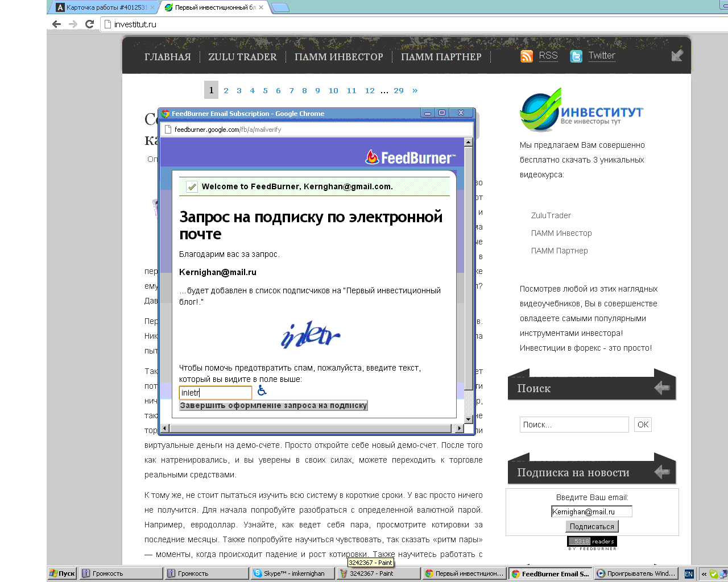The width and height of the screenshot is (728, 582).
Task: Go to page 12 in pagination
Action: [370, 90]
